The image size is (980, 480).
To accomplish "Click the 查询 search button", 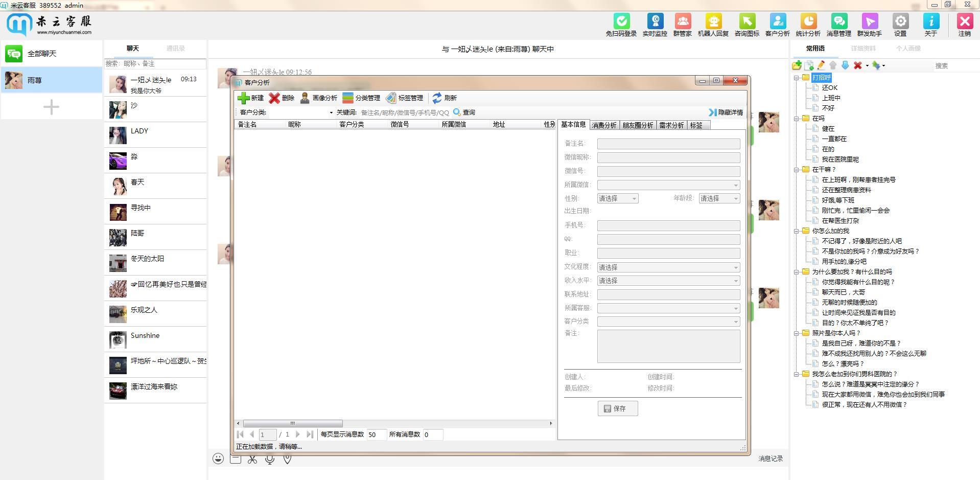I will point(464,112).
